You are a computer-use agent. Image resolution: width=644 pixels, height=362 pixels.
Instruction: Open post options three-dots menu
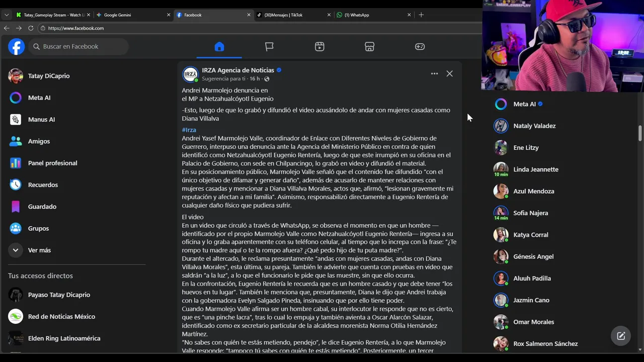(434, 73)
